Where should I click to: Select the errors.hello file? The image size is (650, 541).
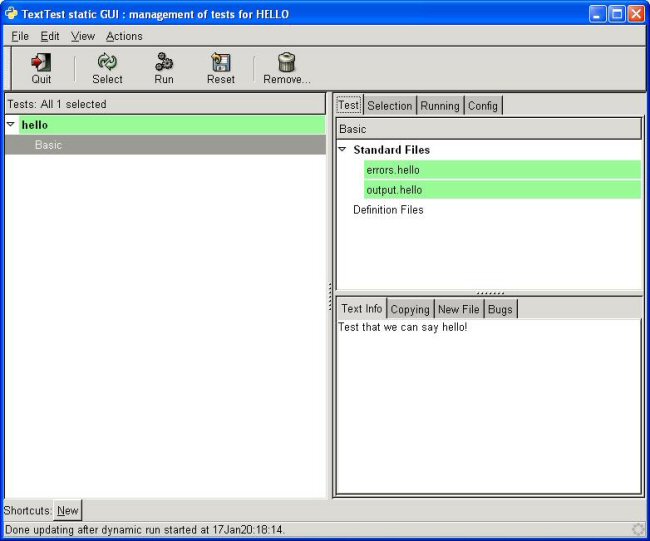pos(502,170)
